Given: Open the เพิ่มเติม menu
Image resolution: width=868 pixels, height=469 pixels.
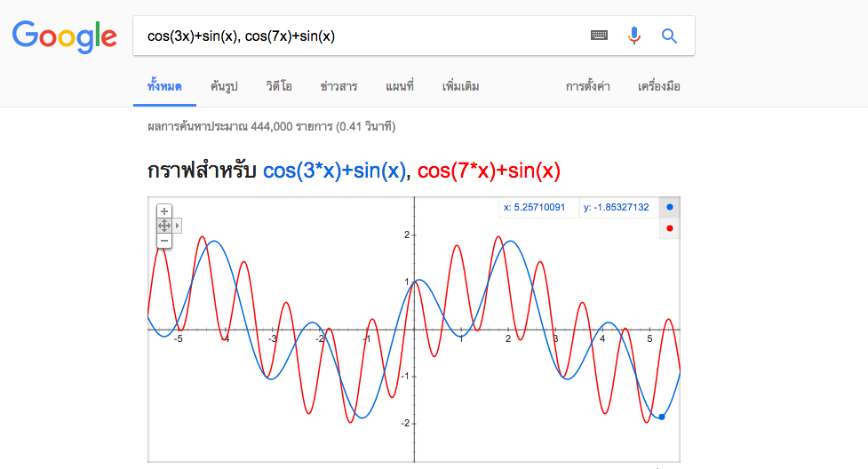Looking at the screenshot, I should pos(460,86).
